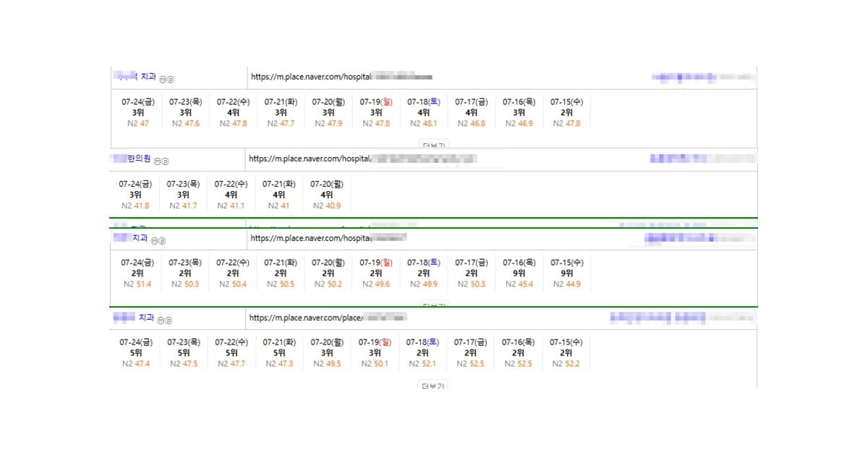
Task: Click left circle icon beside 치과 name above 3위 N2 47
Action: click(162, 80)
